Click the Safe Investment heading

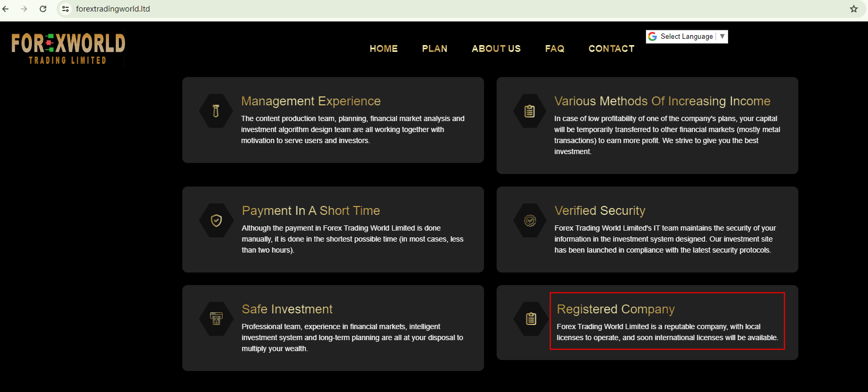[x=287, y=309]
